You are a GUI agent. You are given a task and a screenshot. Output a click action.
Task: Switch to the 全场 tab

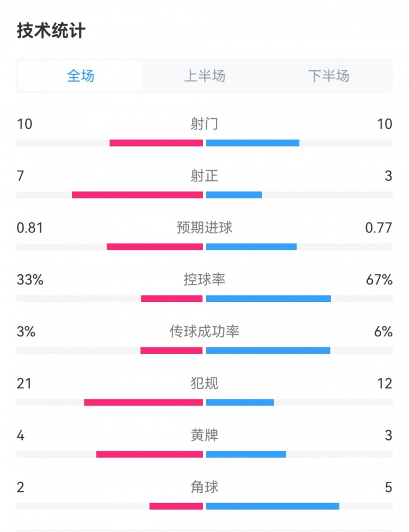coord(81,76)
